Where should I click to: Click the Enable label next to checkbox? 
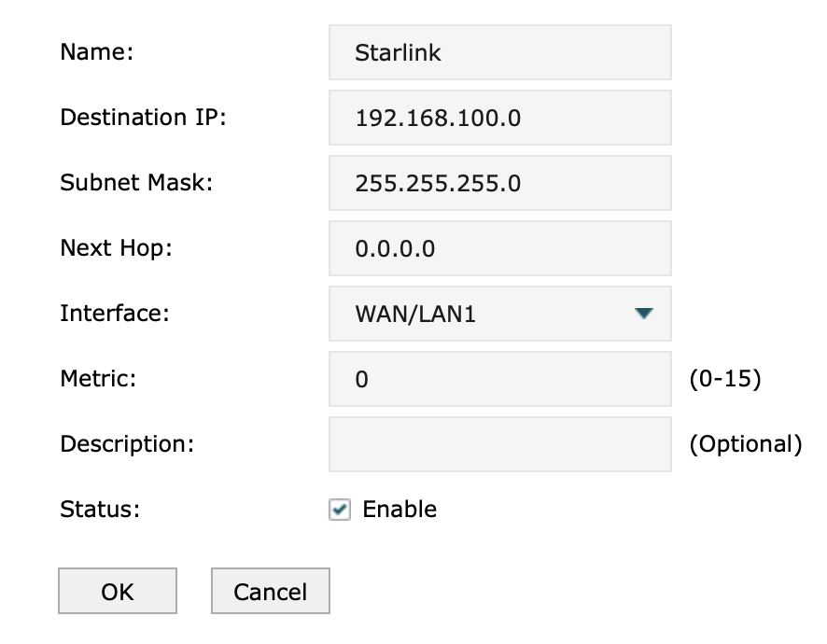399,510
